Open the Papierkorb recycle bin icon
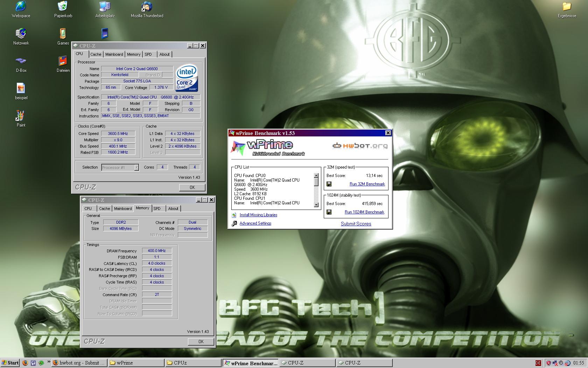The image size is (588, 368). 63,9
